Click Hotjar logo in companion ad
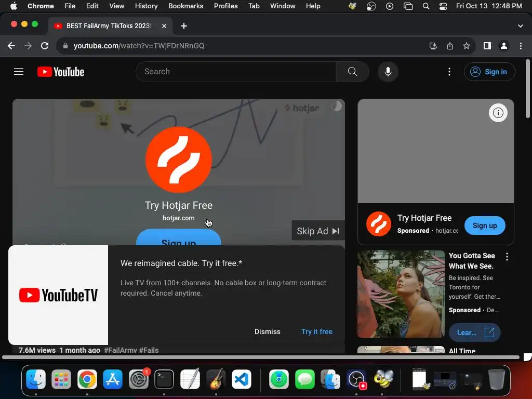Image resolution: width=532 pixels, height=399 pixels. point(379,224)
